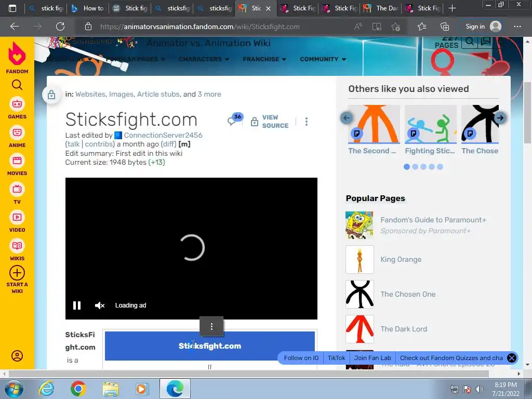Screen dimensions: 532x399
Task: Open the Collections icon
Action: (445, 26)
